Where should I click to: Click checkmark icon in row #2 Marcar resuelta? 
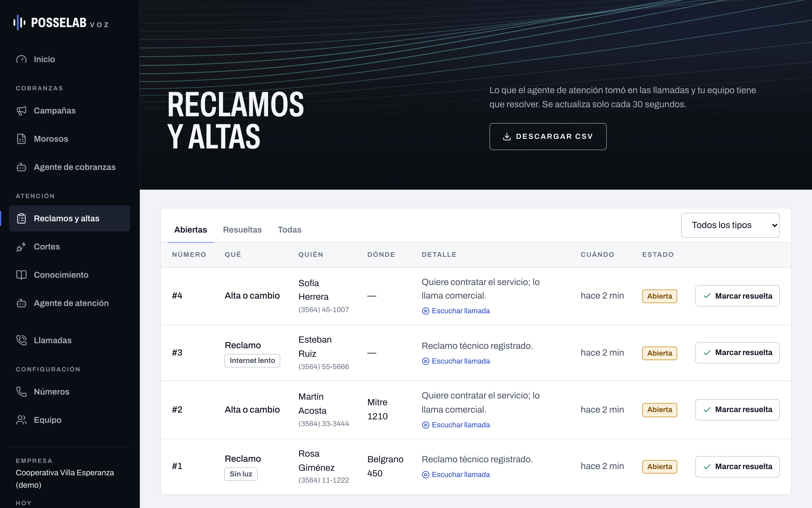pyautogui.click(x=707, y=410)
